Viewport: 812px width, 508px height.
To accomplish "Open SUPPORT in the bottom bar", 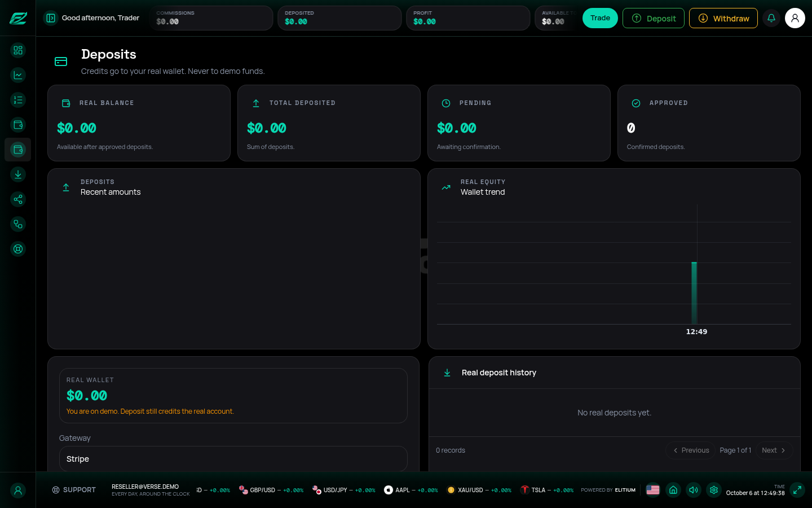I will 74,490.
